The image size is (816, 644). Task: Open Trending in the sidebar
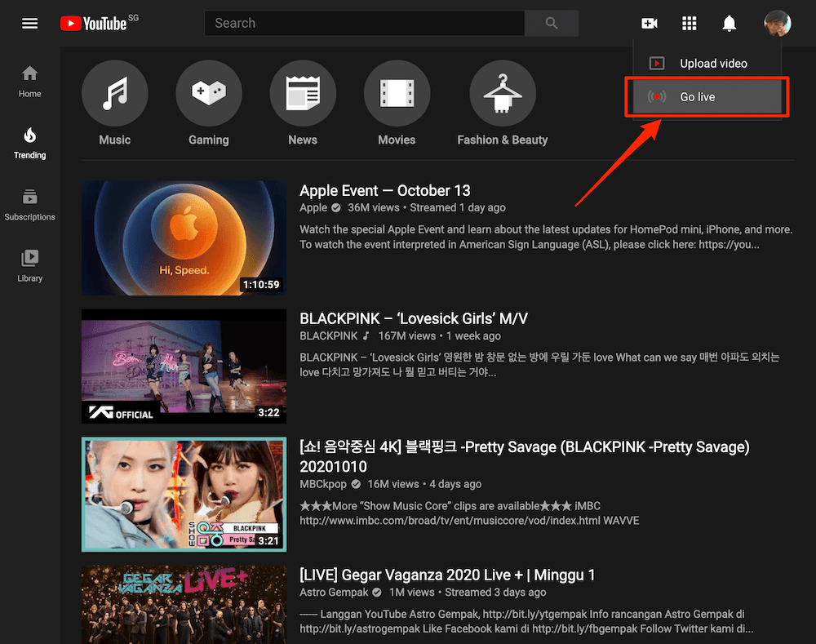[29, 143]
